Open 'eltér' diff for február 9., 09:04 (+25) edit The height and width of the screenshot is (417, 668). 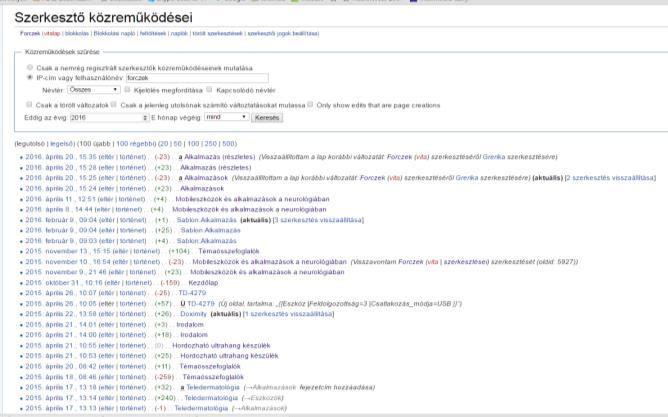(107, 230)
